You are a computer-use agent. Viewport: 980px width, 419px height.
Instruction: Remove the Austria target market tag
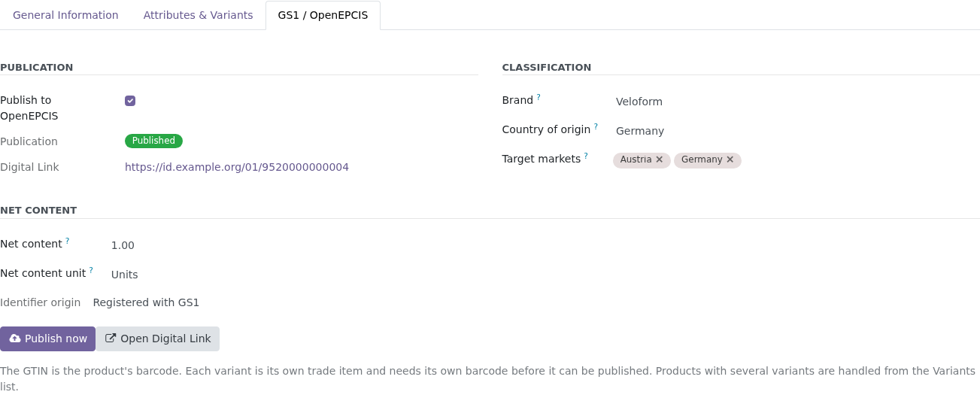(660, 159)
